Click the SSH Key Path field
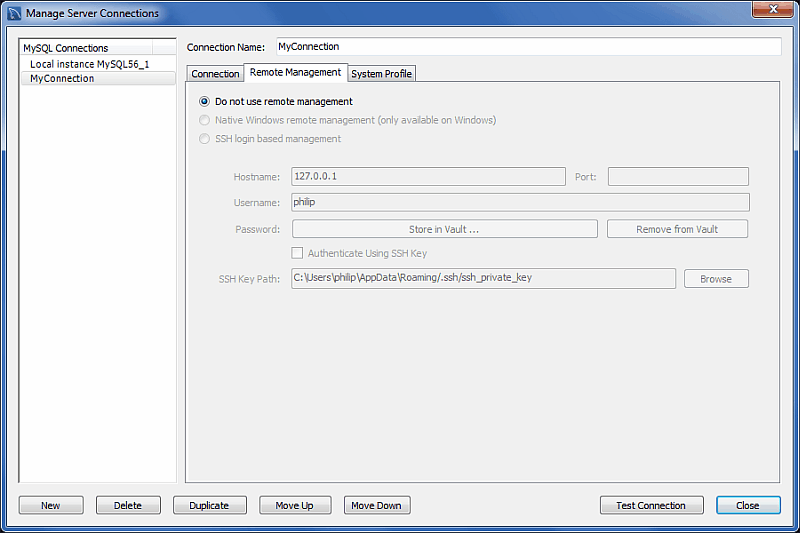800x533 pixels. coord(483,278)
